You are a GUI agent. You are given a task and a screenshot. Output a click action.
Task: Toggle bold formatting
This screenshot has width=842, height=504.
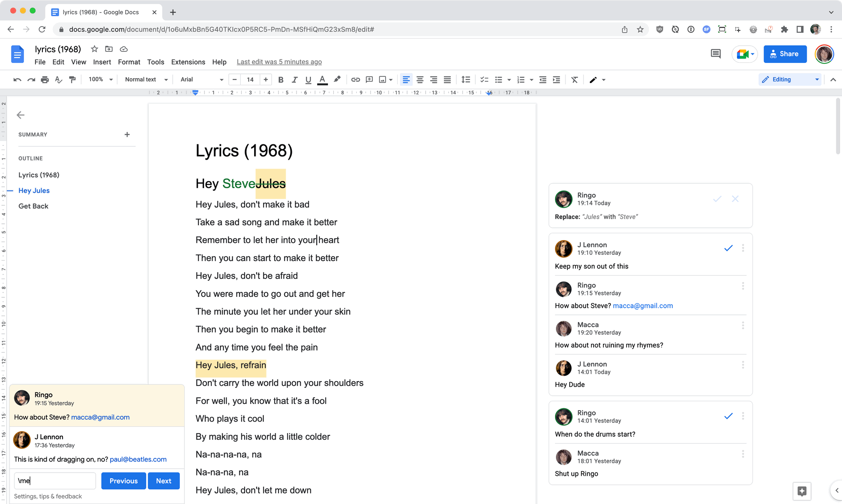tap(281, 80)
